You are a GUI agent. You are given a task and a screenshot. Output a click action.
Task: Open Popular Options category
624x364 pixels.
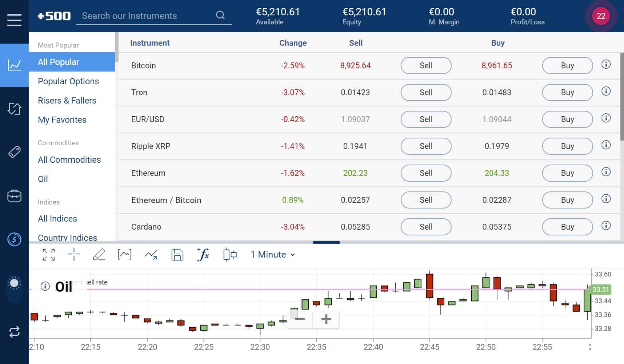(68, 81)
